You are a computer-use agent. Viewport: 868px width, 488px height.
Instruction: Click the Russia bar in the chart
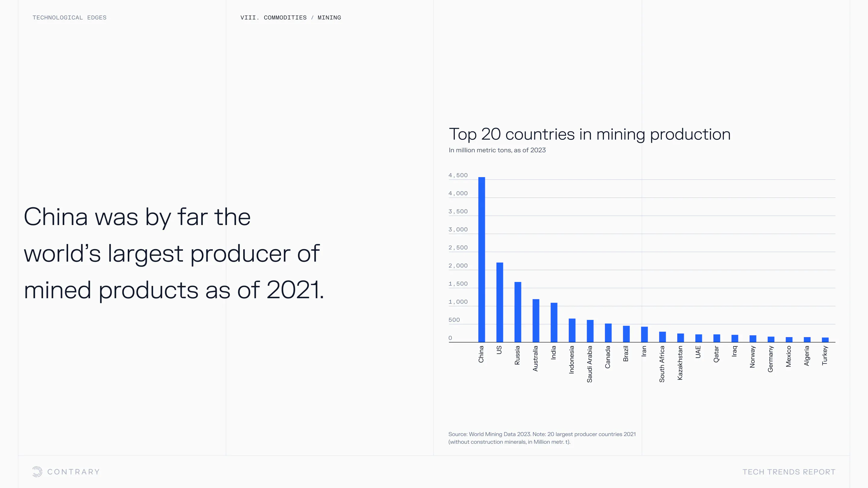[517, 312]
